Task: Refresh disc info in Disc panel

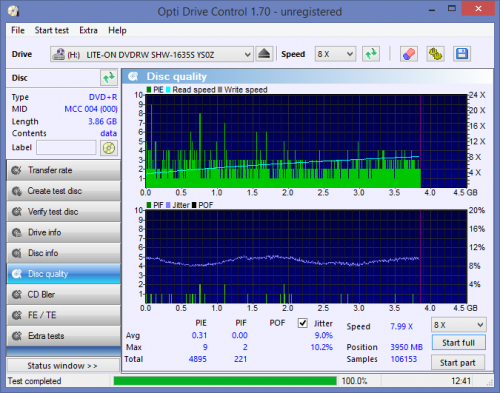Action: 109,78
